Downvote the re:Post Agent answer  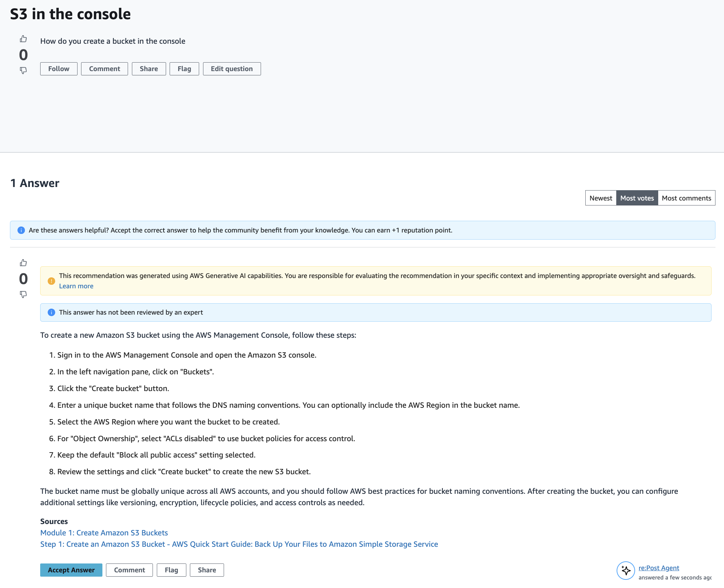click(x=23, y=295)
